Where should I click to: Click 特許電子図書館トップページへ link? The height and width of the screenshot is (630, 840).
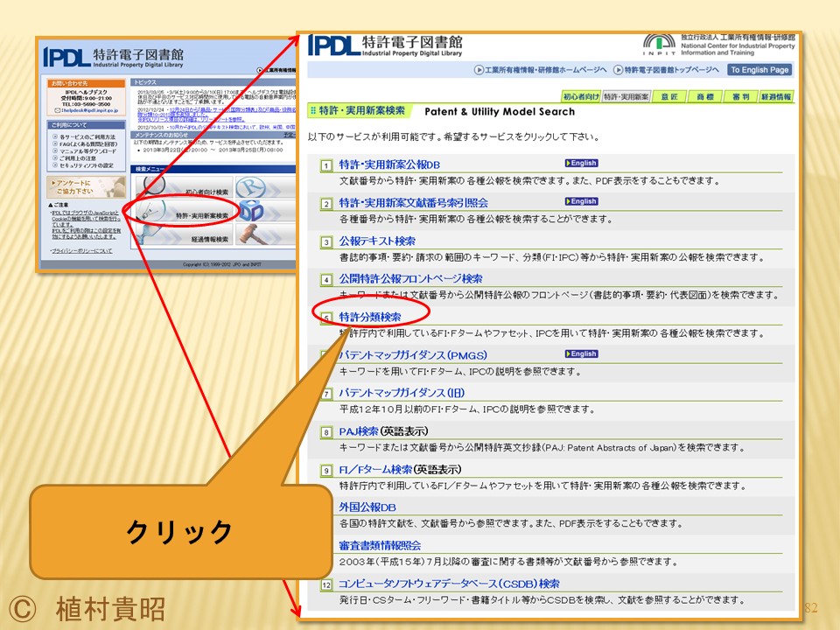(x=671, y=70)
